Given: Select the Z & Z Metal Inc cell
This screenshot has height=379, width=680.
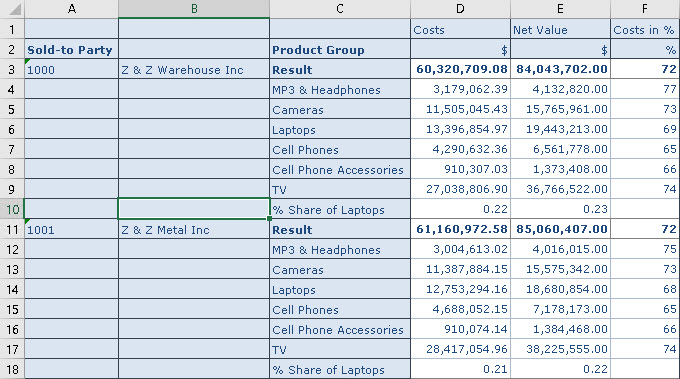Looking at the screenshot, I should pyautogui.click(x=194, y=229).
